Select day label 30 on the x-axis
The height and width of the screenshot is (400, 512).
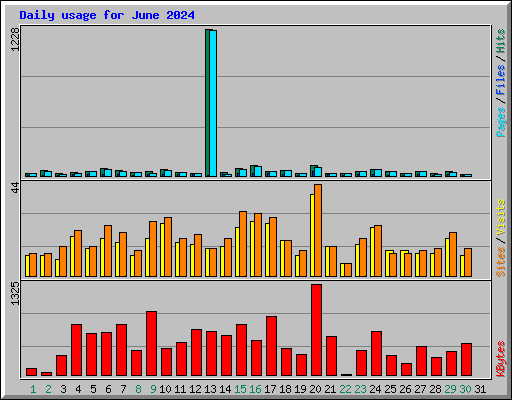click(x=465, y=389)
